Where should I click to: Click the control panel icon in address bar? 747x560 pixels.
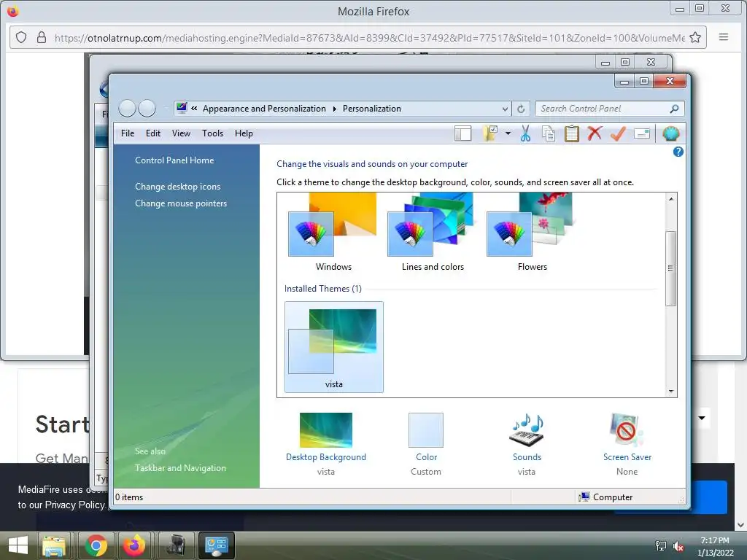pyautogui.click(x=182, y=108)
